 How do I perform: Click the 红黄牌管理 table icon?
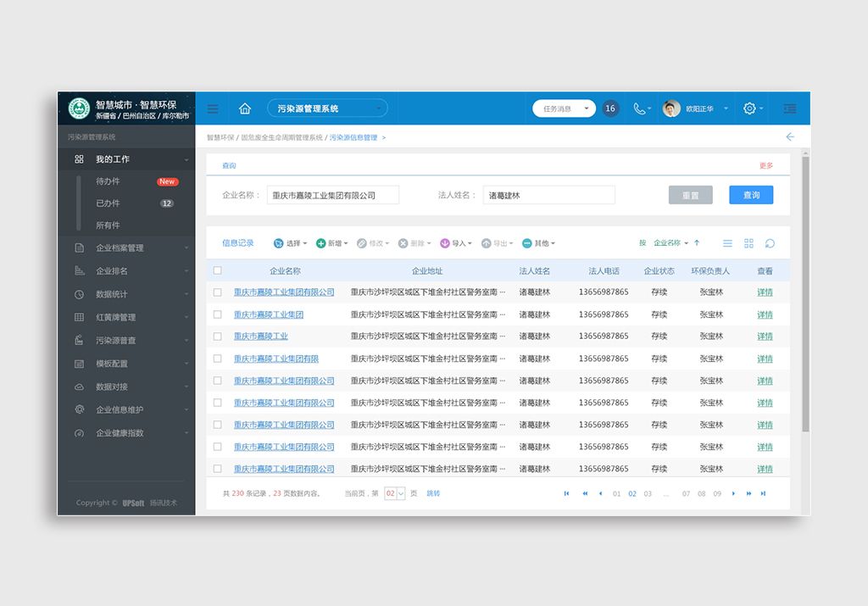[79, 317]
